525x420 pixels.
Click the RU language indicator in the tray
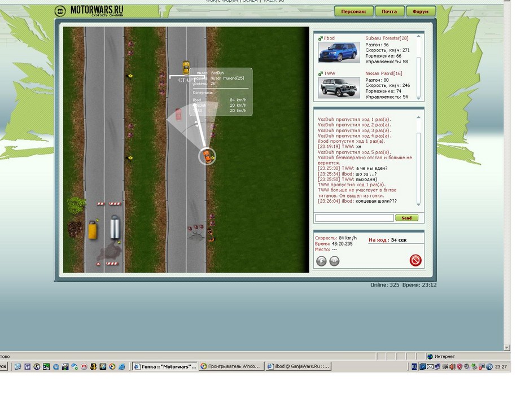click(414, 366)
